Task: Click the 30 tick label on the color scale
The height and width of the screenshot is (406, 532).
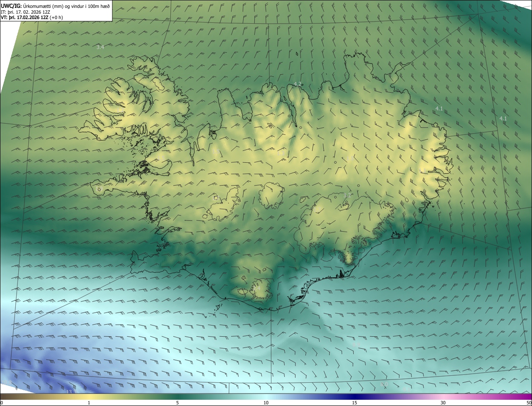Action: (443, 403)
